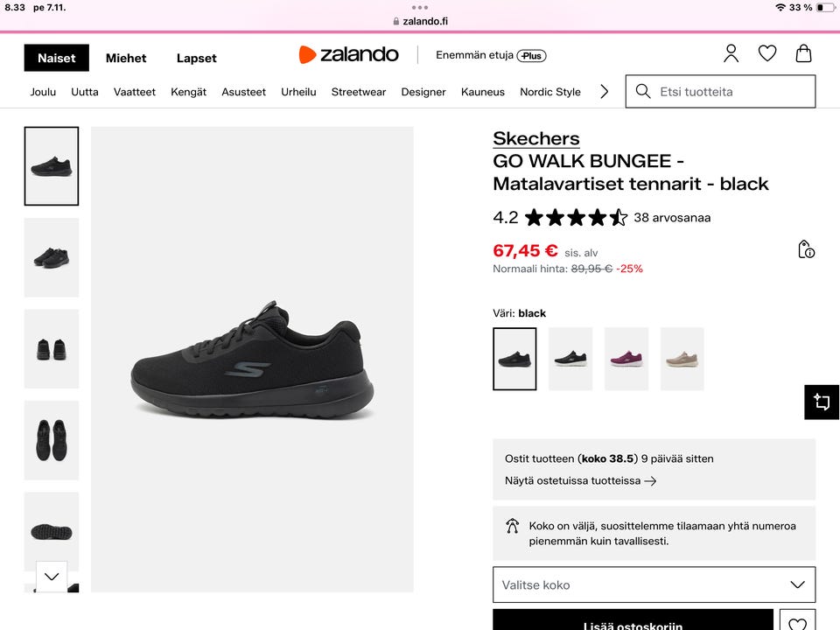Tap the black floating crop-style icon button
Image resolution: width=840 pixels, height=630 pixels.
tap(822, 402)
